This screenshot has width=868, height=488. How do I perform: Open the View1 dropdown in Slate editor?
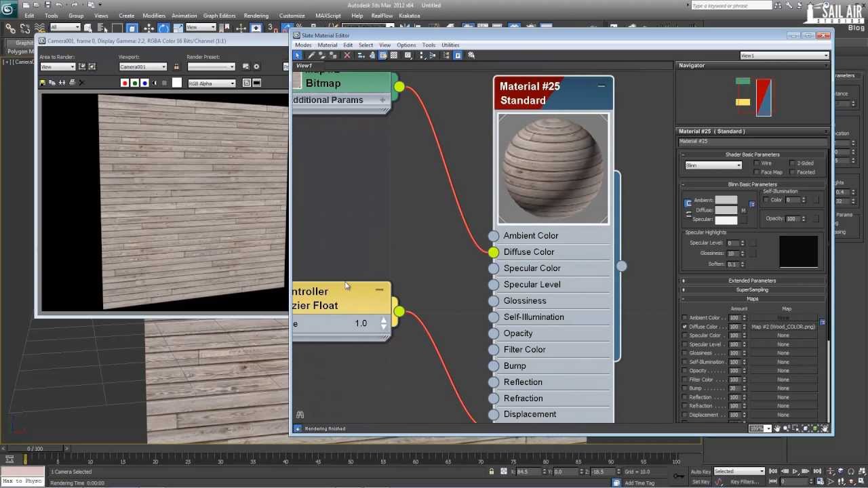784,56
